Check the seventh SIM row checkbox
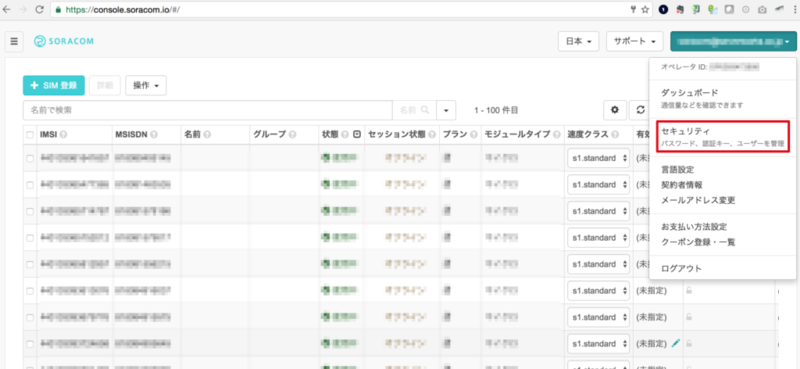 [x=30, y=317]
